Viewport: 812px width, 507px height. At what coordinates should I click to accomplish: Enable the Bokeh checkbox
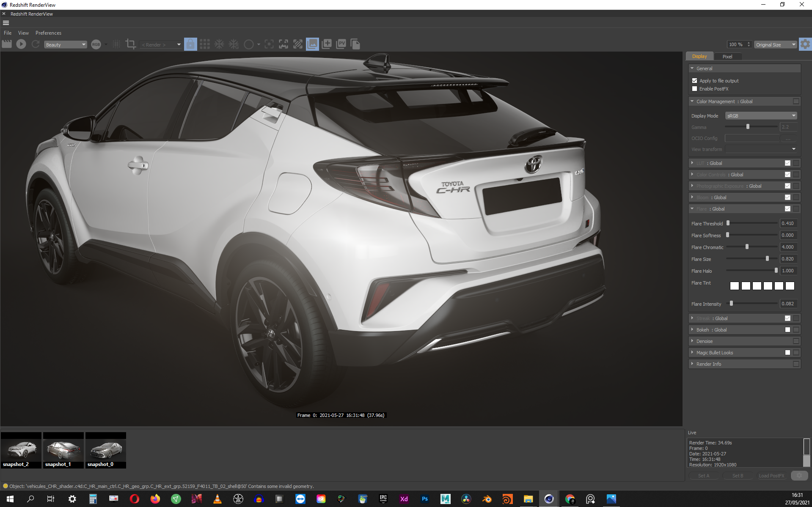click(787, 330)
